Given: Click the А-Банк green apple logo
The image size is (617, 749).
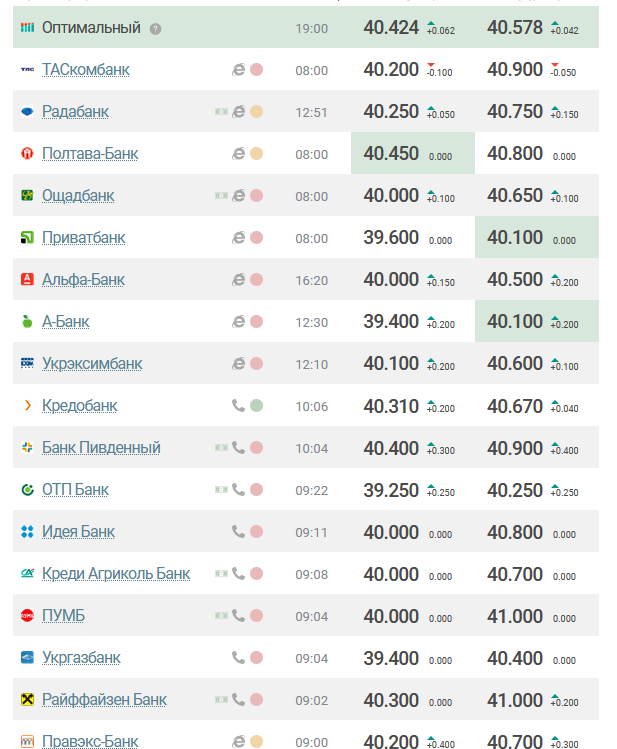Looking at the screenshot, I should coord(28,322).
